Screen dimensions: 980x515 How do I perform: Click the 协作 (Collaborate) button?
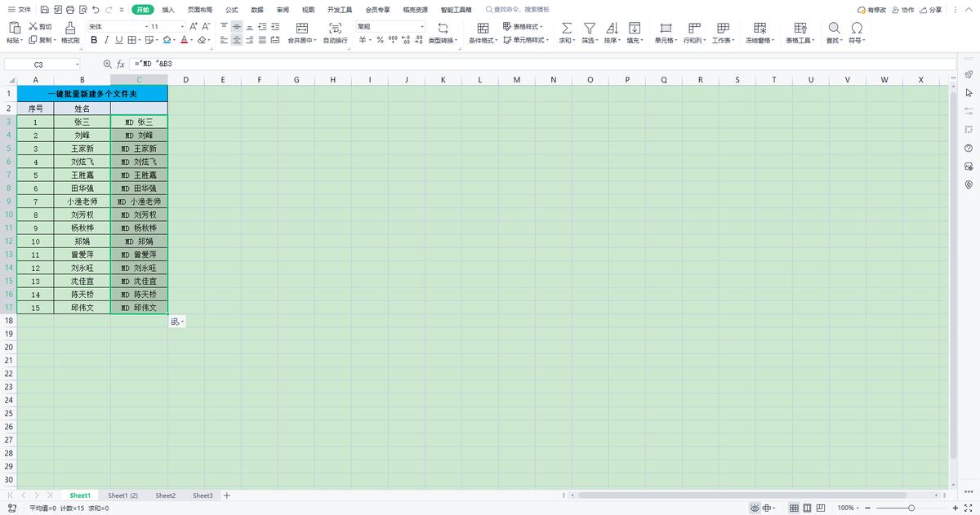[902, 10]
